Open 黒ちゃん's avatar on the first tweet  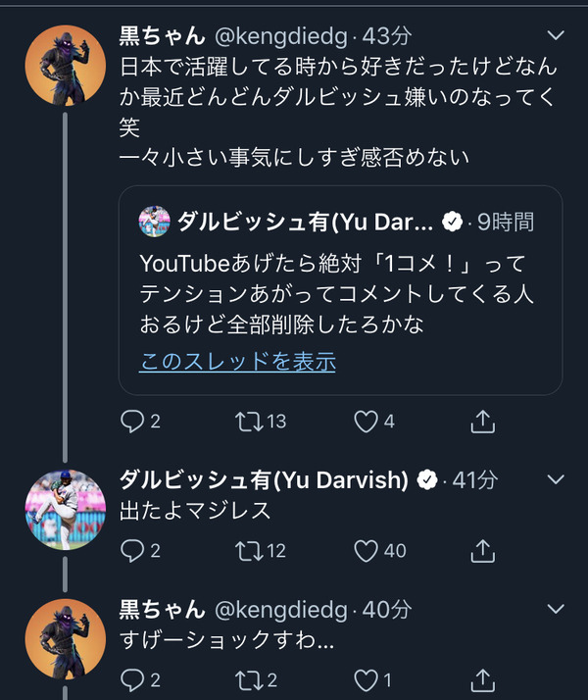pos(65,65)
